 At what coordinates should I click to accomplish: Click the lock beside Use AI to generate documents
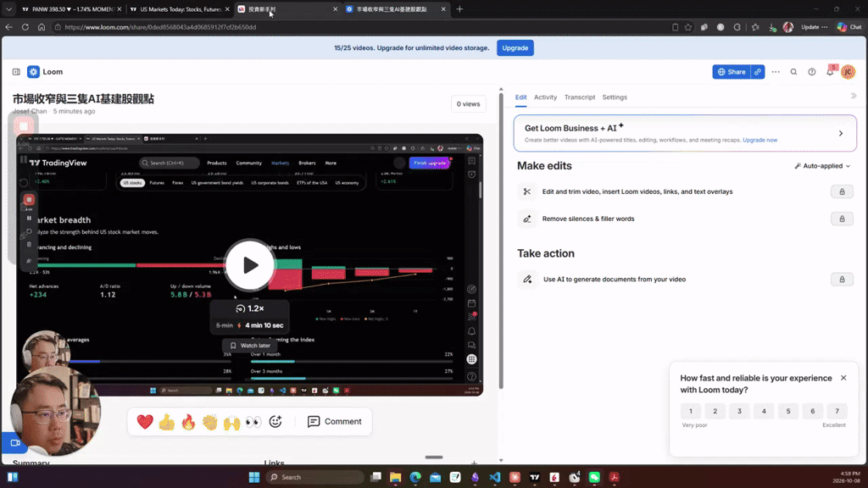pyautogui.click(x=842, y=280)
